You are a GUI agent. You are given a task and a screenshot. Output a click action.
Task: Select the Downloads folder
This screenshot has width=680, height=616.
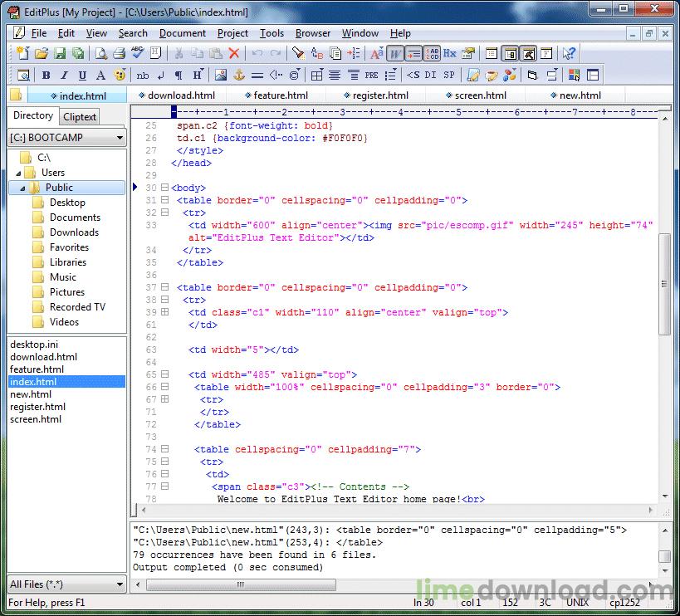pos(74,232)
